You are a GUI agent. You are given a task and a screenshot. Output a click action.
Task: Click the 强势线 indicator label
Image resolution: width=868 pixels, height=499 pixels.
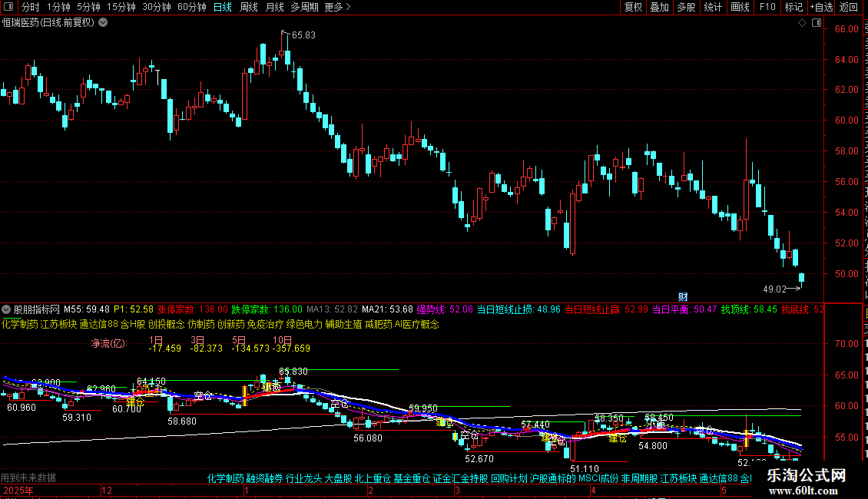click(431, 309)
